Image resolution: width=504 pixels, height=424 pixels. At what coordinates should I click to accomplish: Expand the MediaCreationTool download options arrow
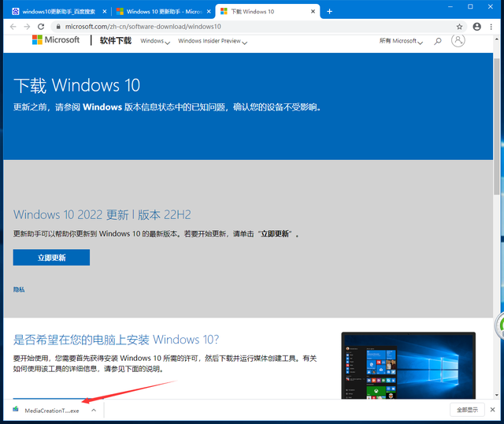(x=94, y=410)
